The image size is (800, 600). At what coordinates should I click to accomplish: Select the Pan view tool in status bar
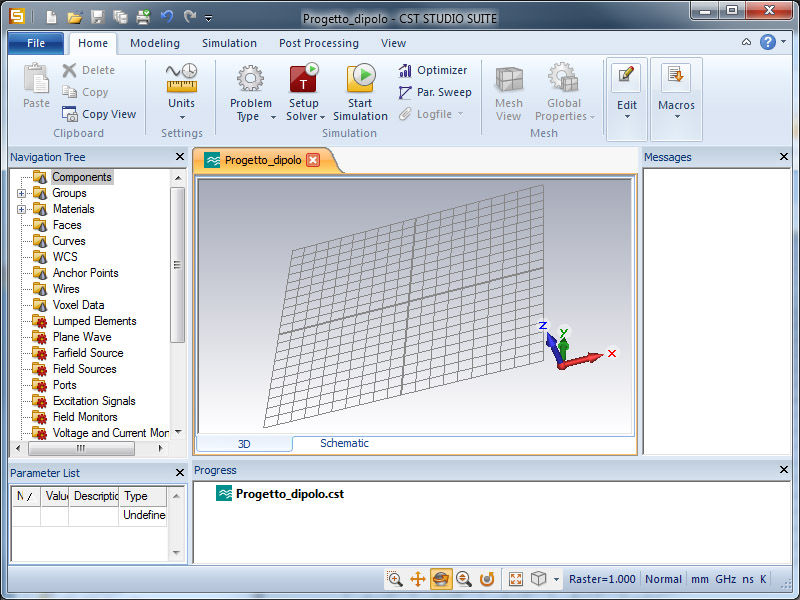tap(418, 579)
